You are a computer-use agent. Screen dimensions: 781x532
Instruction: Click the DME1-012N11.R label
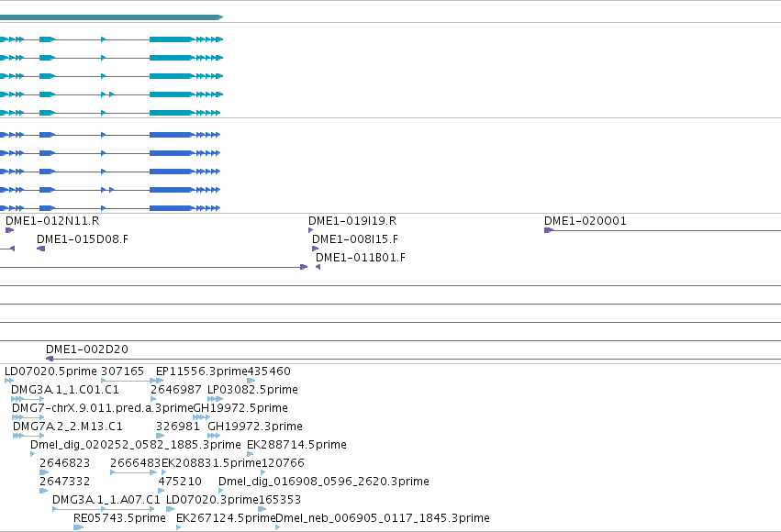[52, 221]
